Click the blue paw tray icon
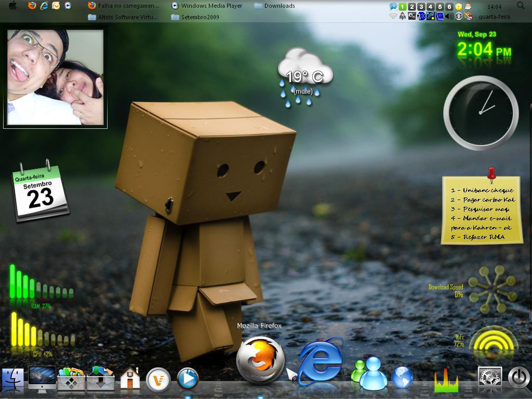 (x=393, y=6)
